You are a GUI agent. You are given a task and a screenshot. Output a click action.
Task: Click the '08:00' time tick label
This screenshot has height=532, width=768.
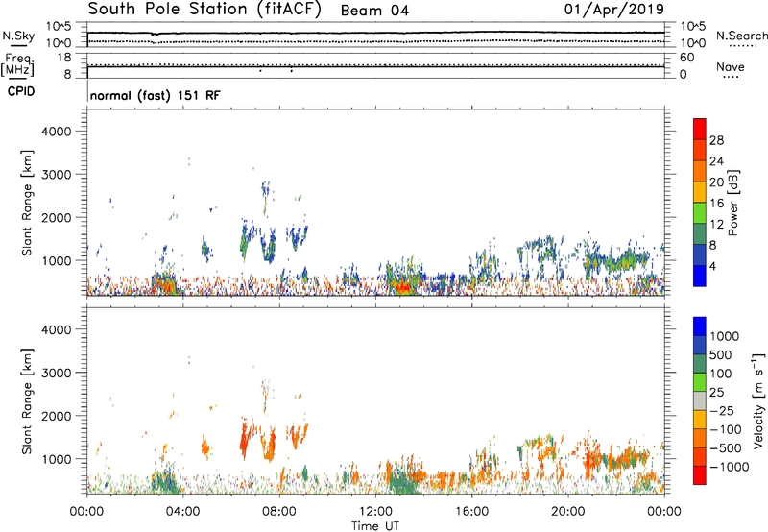pos(279,512)
